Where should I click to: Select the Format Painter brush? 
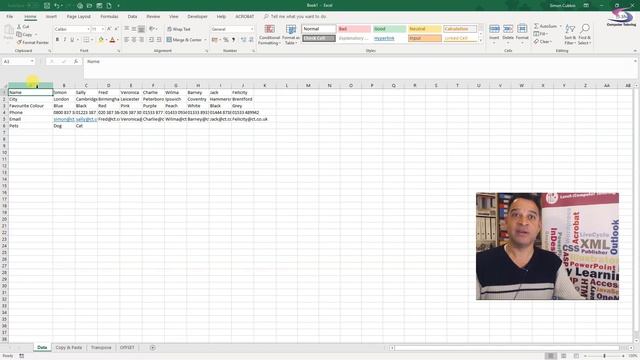pyautogui.click(x=19, y=42)
